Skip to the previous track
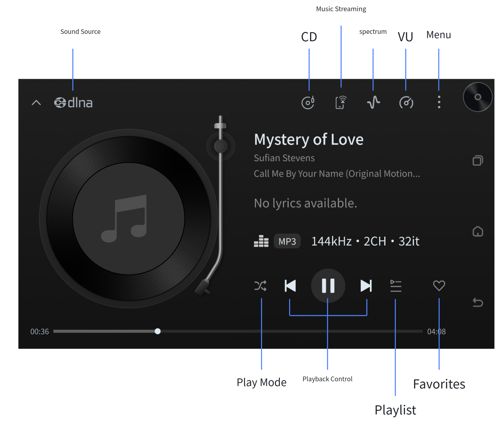This screenshot has height=423, width=504. [x=290, y=286]
